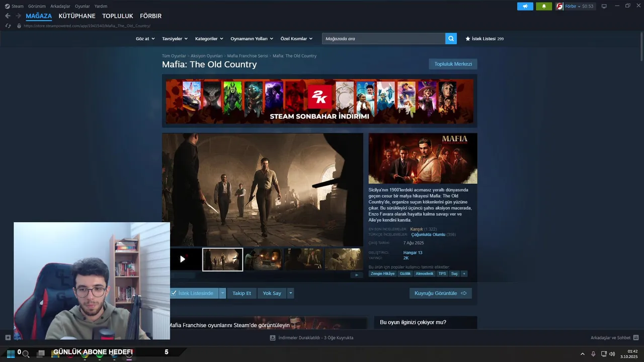This screenshot has width=644, height=362.
Task: Open the publisher 2K link
Action: tap(406, 258)
